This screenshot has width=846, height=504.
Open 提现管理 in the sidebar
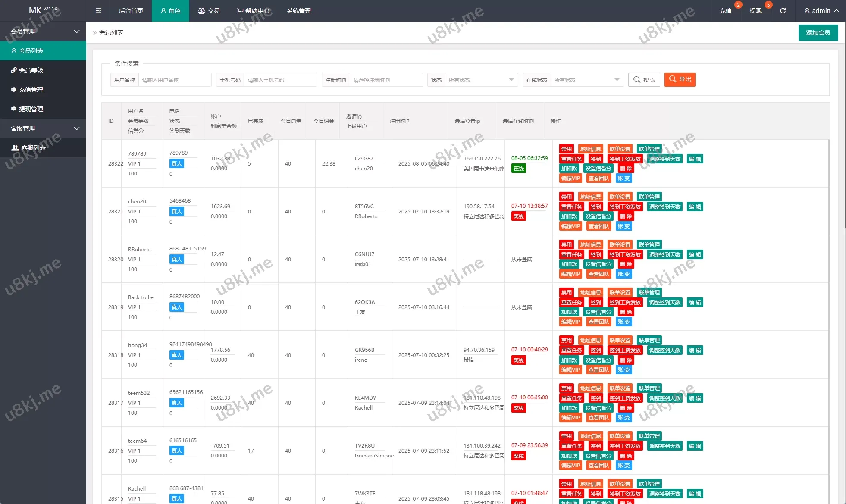pos(31,109)
